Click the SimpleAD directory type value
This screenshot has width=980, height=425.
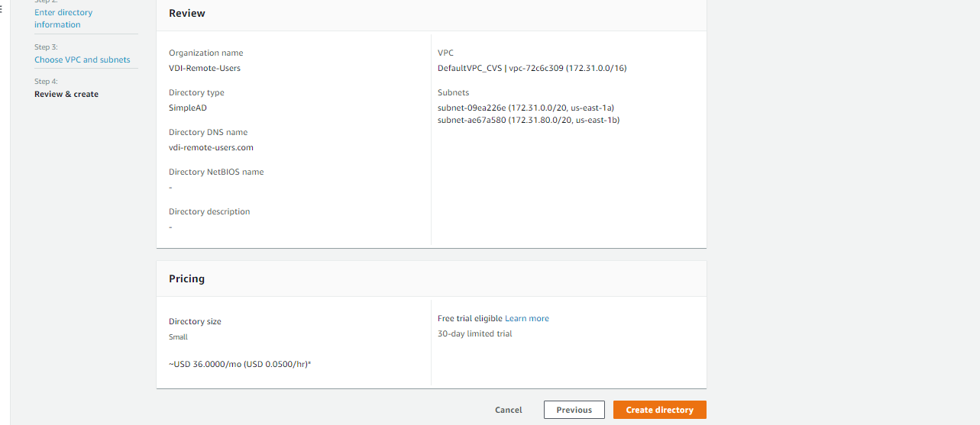188,108
